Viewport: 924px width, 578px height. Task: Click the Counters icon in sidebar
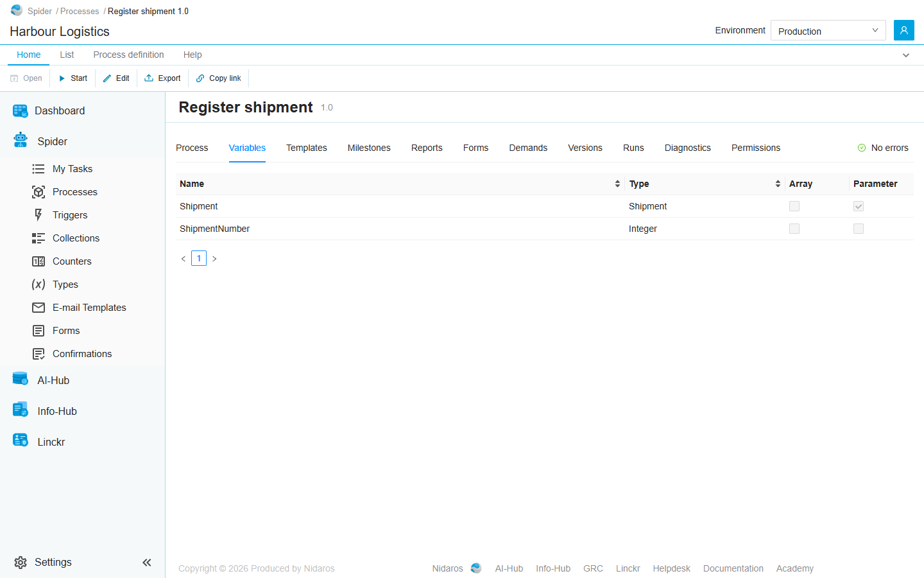coord(38,261)
